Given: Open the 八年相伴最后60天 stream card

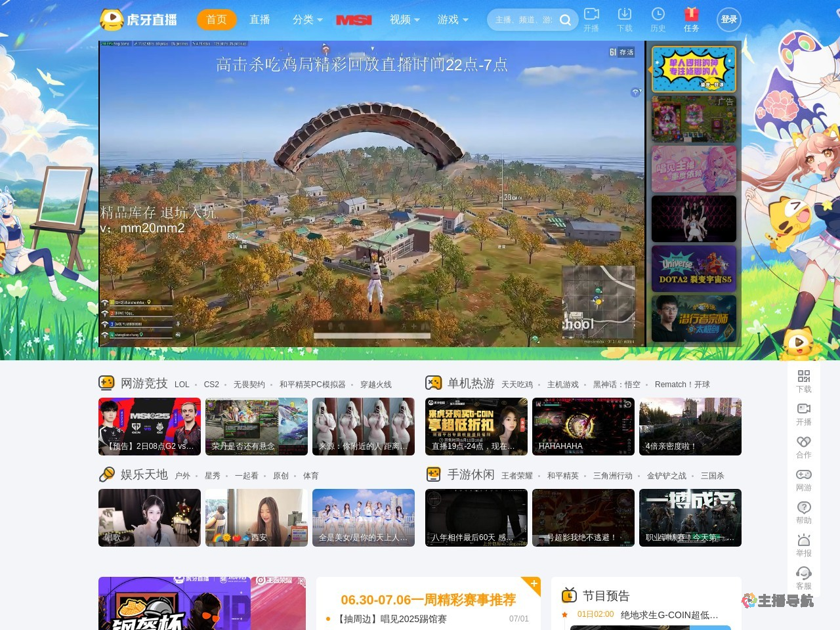Looking at the screenshot, I should [x=476, y=518].
